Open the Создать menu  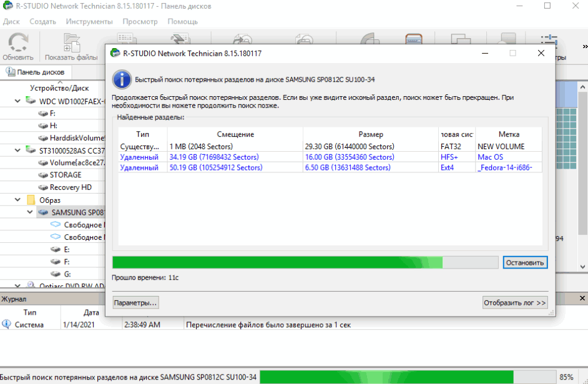(42, 21)
